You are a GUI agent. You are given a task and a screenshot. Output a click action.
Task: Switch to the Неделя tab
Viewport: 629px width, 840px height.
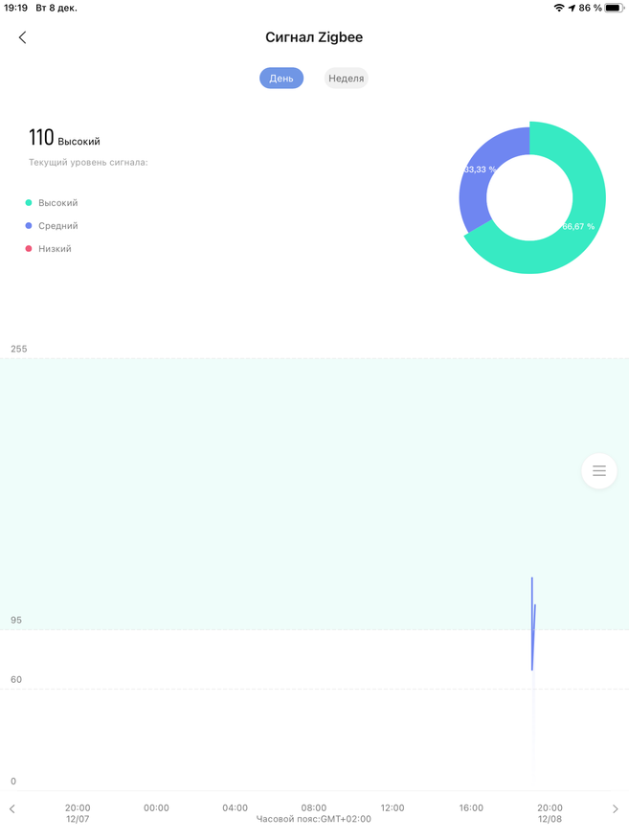[x=346, y=79]
